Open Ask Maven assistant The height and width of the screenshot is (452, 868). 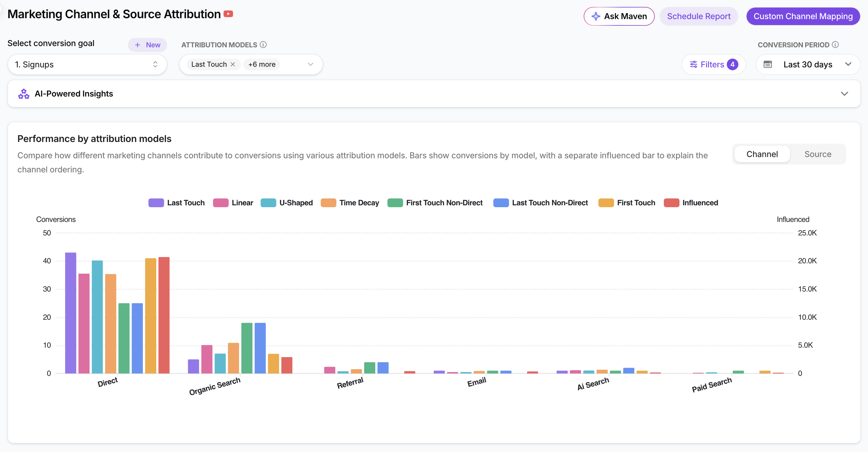[x=619, y=16]
